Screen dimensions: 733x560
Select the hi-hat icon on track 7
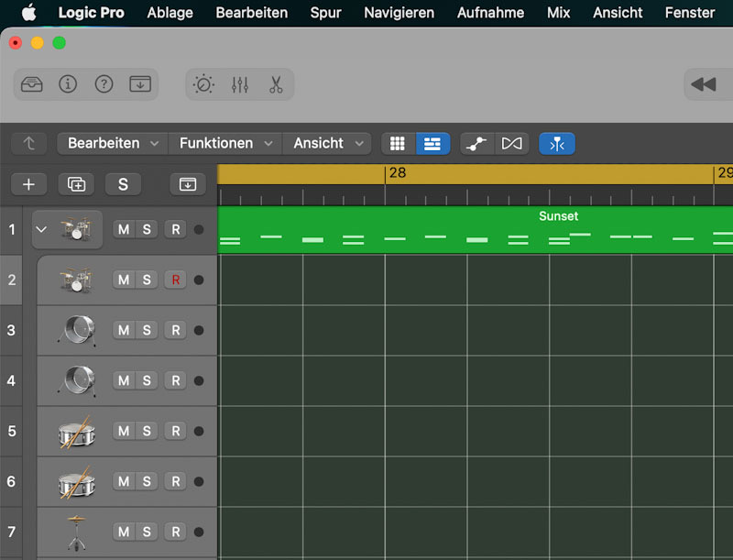tap(77, 533)
